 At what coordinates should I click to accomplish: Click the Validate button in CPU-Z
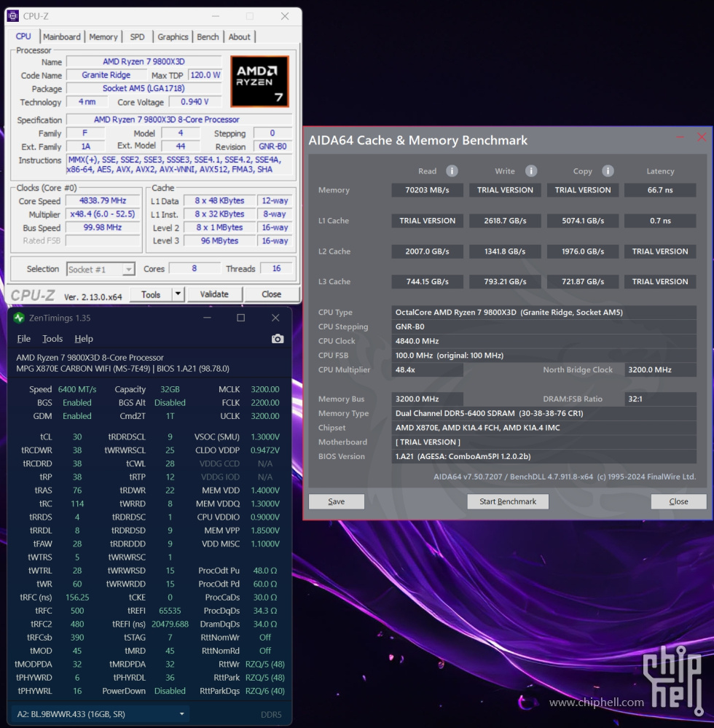(x=214, y=294)
